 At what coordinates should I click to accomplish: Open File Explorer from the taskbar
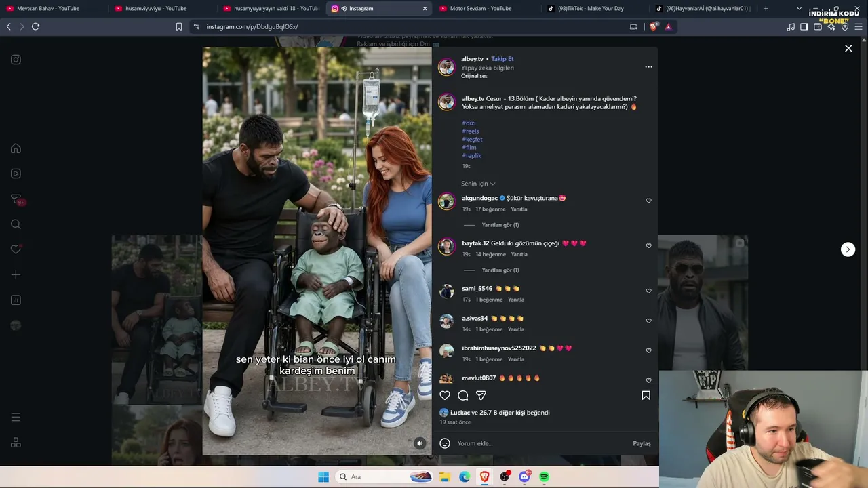444,476
